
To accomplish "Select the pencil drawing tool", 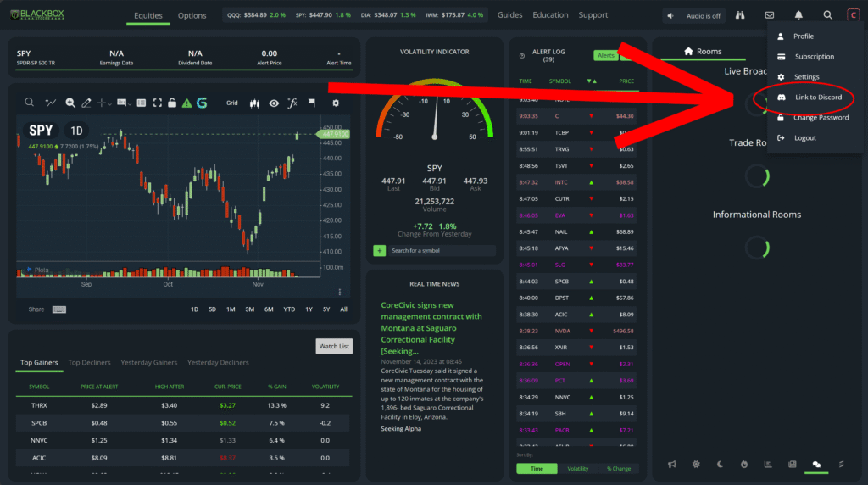I will 86,103.
